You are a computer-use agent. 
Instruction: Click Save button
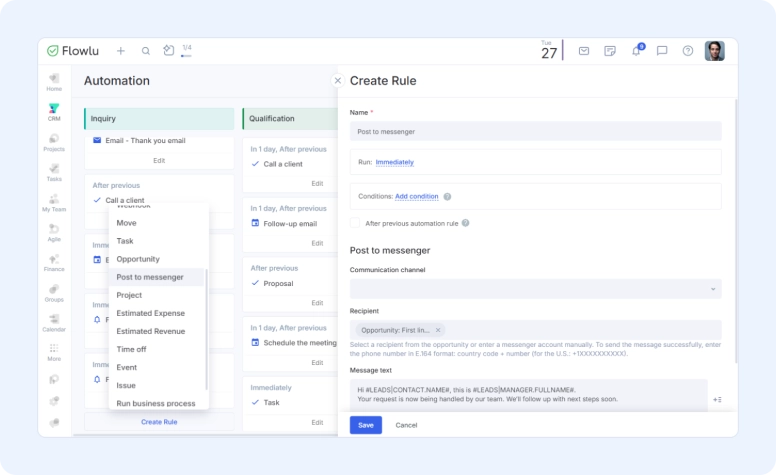pos(366,425)
